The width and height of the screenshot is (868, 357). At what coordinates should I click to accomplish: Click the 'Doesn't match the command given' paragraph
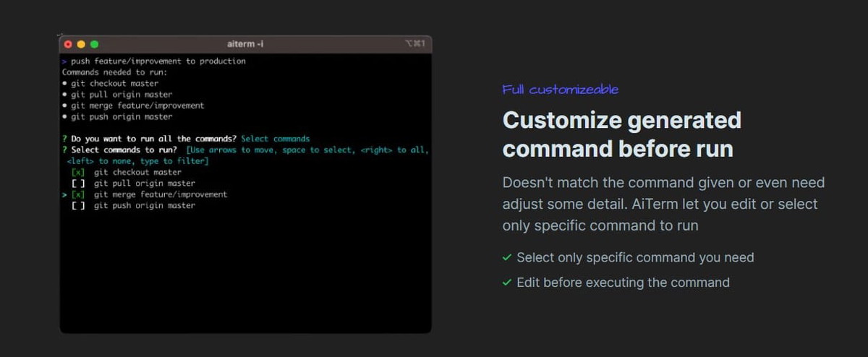click(663, 204)
